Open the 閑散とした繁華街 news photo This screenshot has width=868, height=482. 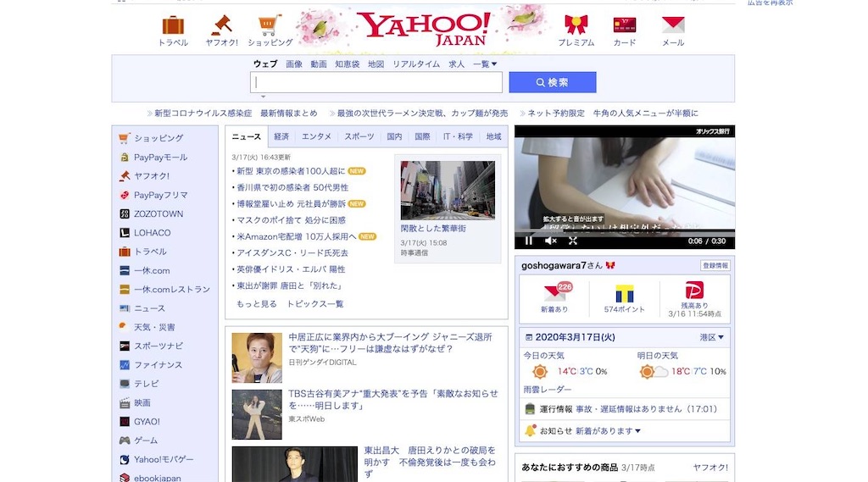pos(448,191)
